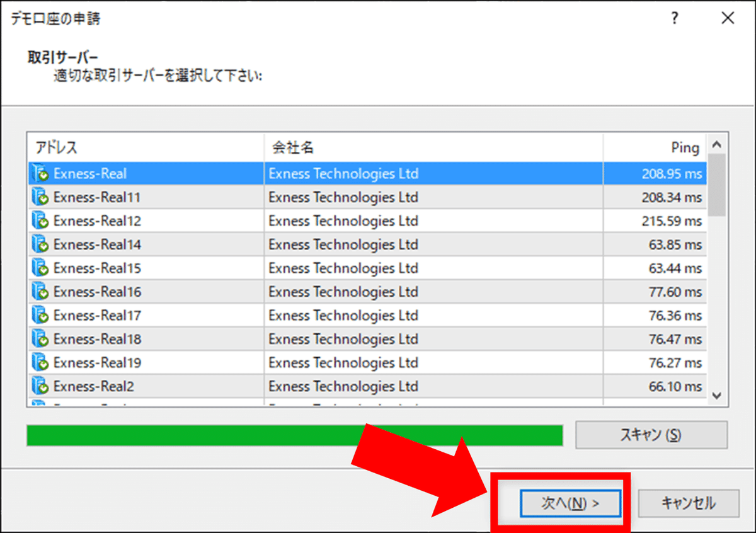Click the company name in the Exness-Real12 row
This screenshot has width=756, height=533.
point(343,221)
